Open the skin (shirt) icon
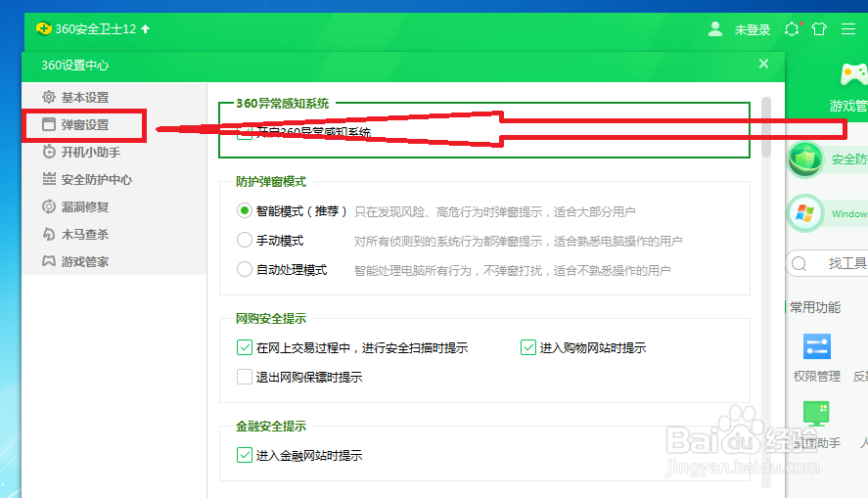Image resolution: width=868 pixels, height=498 pixels. pos(819,28)
